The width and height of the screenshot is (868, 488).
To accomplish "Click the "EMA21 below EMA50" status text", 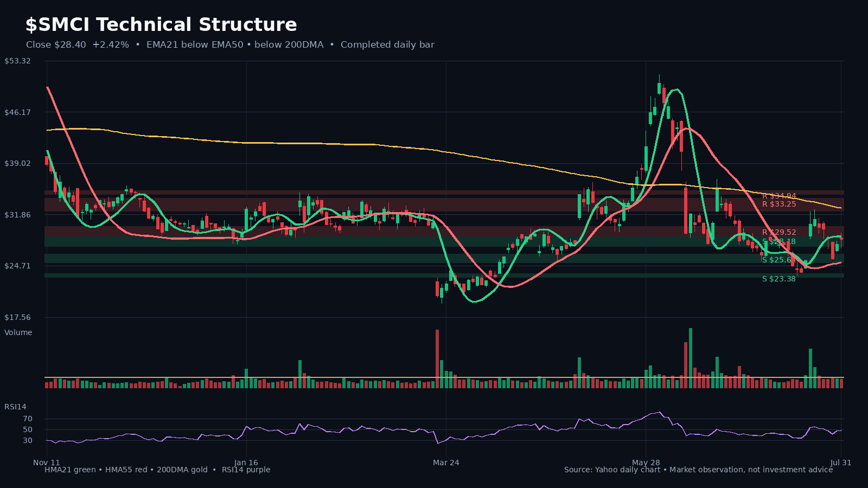I will [x=195, y=45].
